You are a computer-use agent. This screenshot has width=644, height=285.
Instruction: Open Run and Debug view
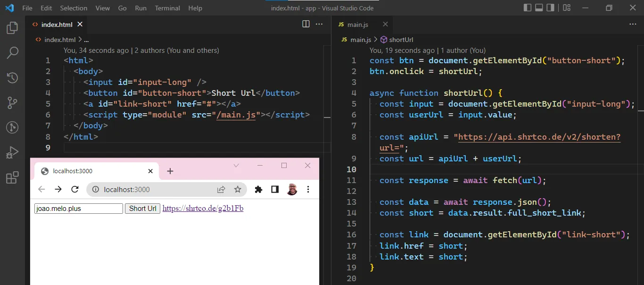coord(12,152)
